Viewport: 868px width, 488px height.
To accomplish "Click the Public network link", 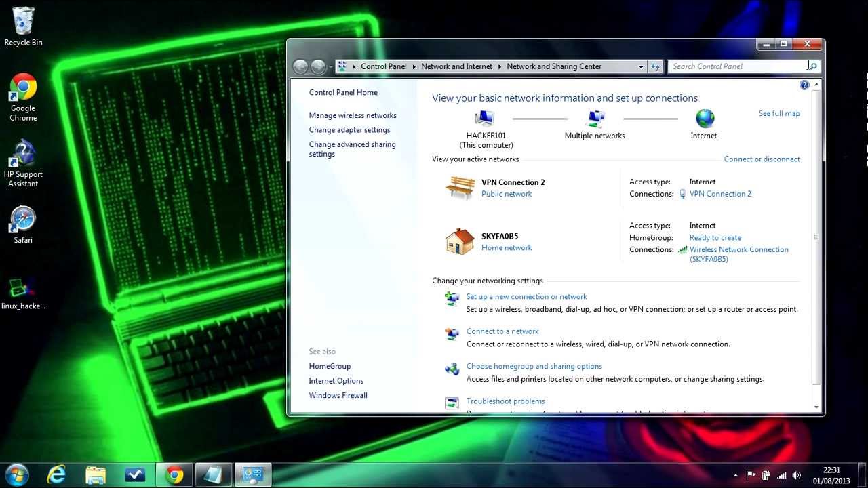I will [x=507, y=194].
